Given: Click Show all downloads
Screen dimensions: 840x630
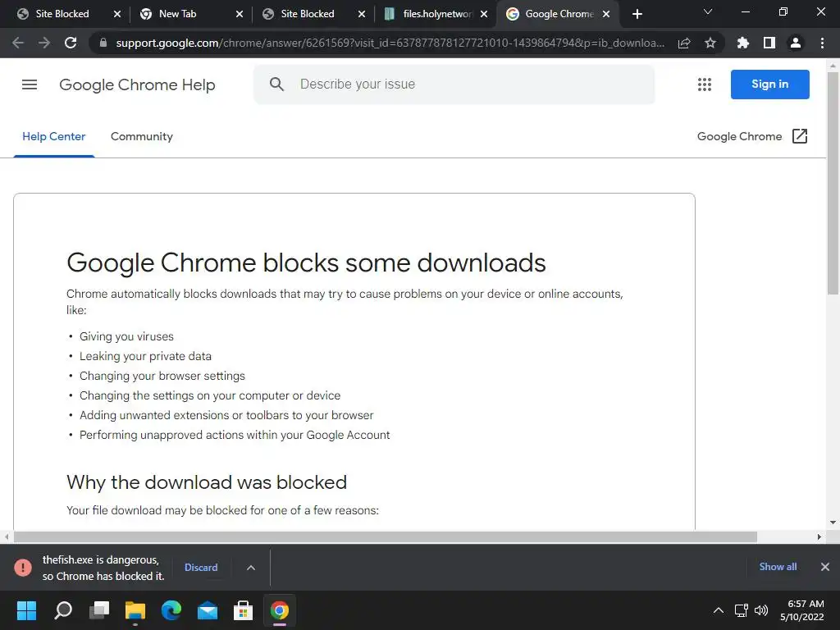Looking at the screenshot, I should tap(778, 567).
